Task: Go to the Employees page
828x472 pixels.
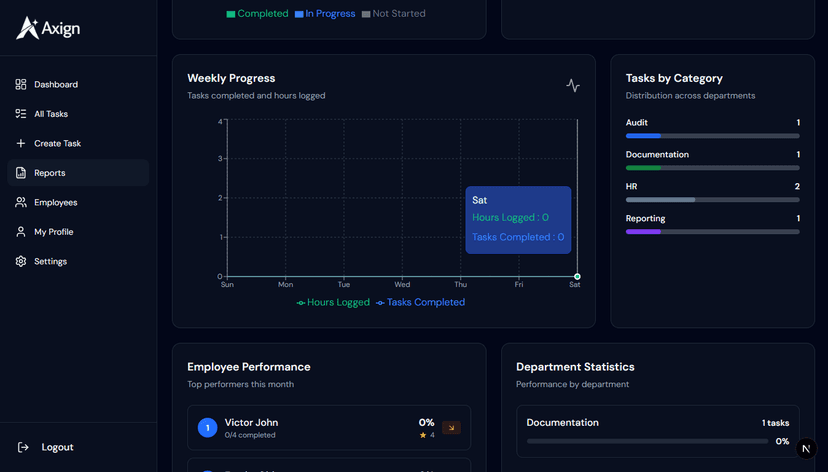Action: (55, 203)
